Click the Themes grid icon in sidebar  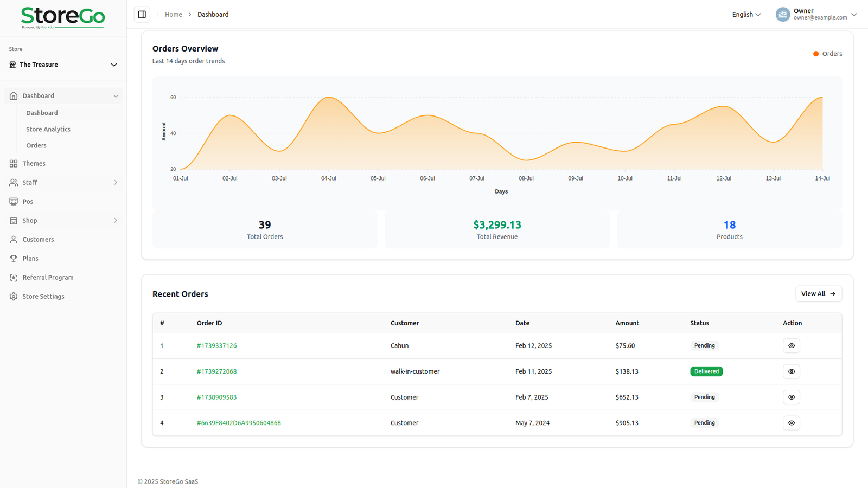[14, 164]
